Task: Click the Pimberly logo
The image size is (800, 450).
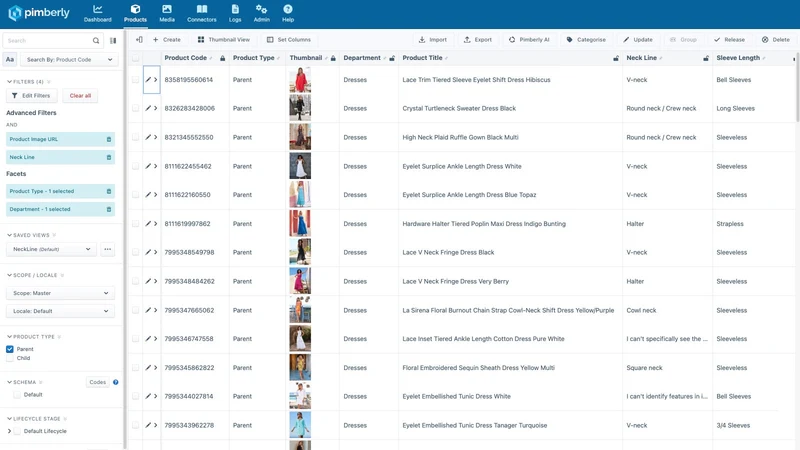Action: [x=39, y=13]
